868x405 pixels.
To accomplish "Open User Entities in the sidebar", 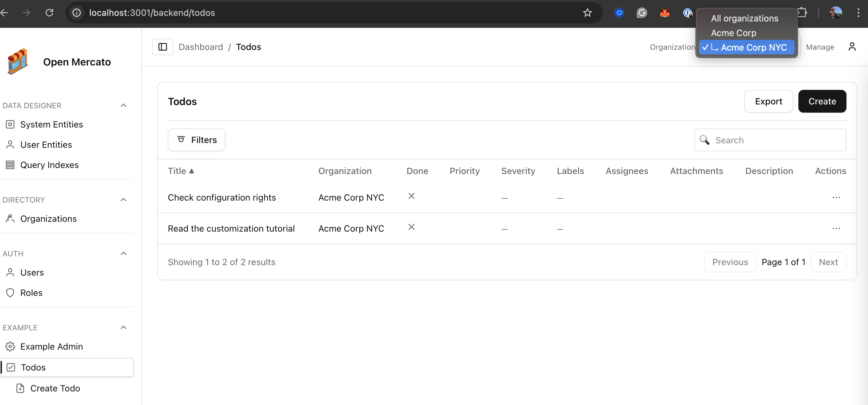I will [46, 144].
